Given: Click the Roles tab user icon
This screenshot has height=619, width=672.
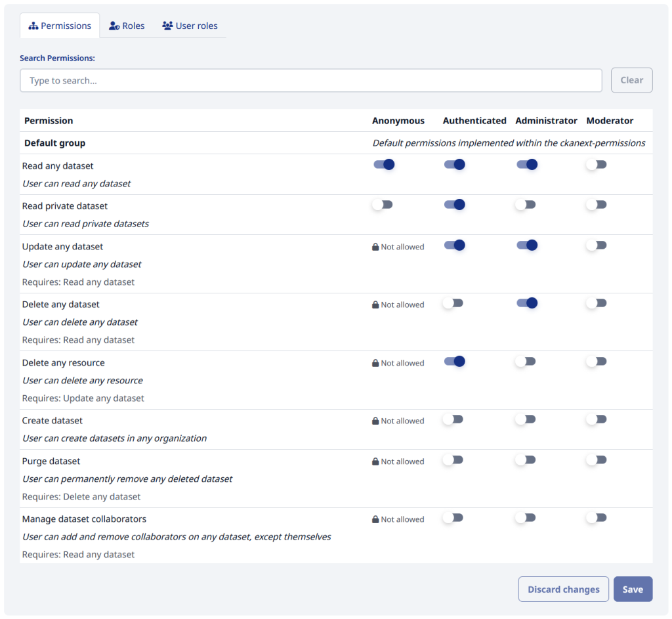Looking at the screenshot, I should click(x=114, y=26).
